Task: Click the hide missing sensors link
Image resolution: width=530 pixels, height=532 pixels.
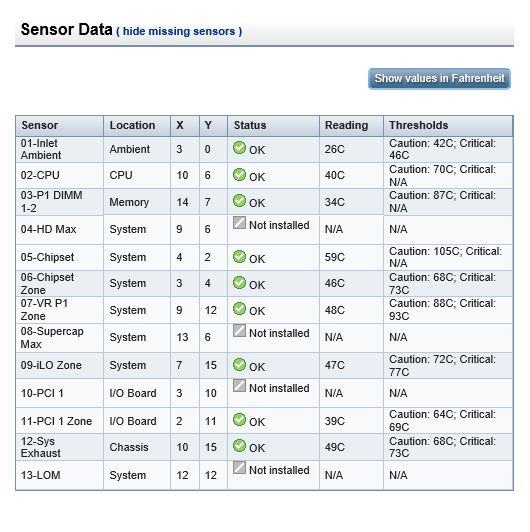Action: (x=179, y=32)
